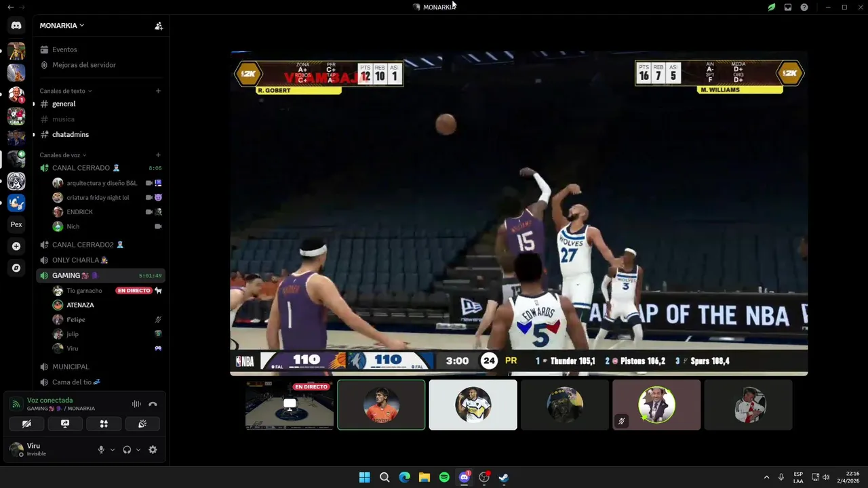
Task: Add a new server plus icon
Action: [x=16, y=246]
